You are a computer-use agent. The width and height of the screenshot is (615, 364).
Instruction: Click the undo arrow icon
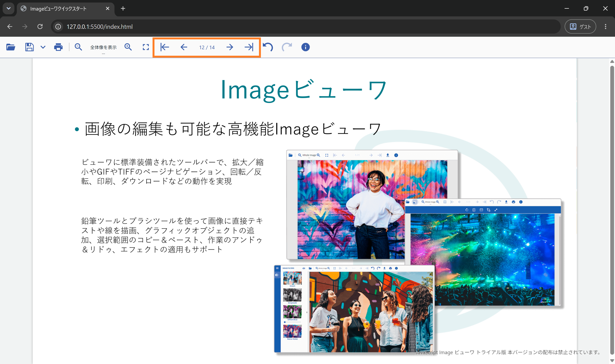click(268, 47)
